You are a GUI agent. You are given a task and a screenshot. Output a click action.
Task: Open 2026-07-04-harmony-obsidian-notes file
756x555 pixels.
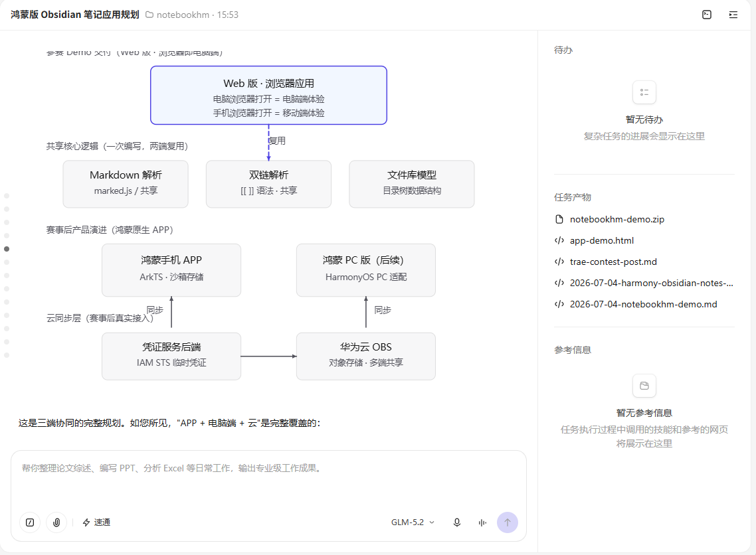coord(644,283)
